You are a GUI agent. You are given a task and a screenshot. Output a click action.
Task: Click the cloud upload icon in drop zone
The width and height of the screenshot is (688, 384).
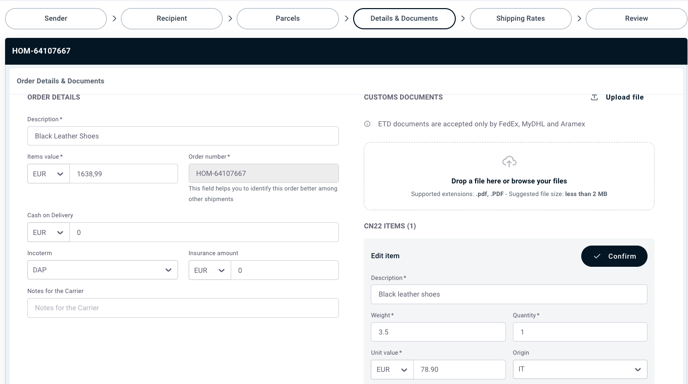[x=509, y=161]
